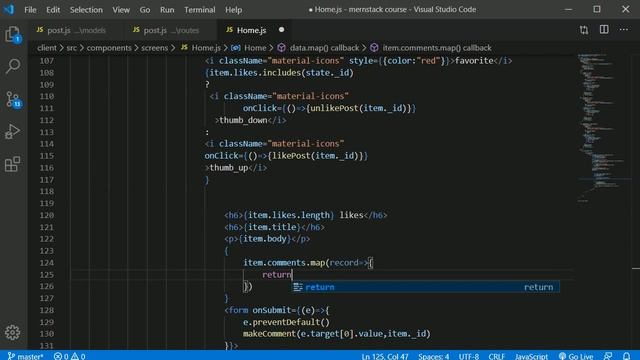Click the unsaved dot on Home.js tab

coord(282,30)
